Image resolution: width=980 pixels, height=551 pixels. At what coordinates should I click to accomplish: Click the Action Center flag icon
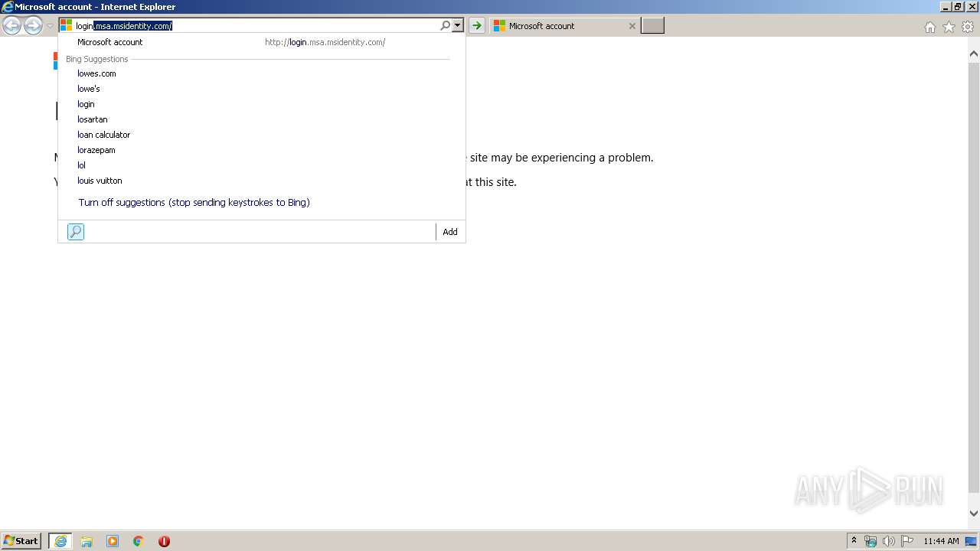pos(907,541)
